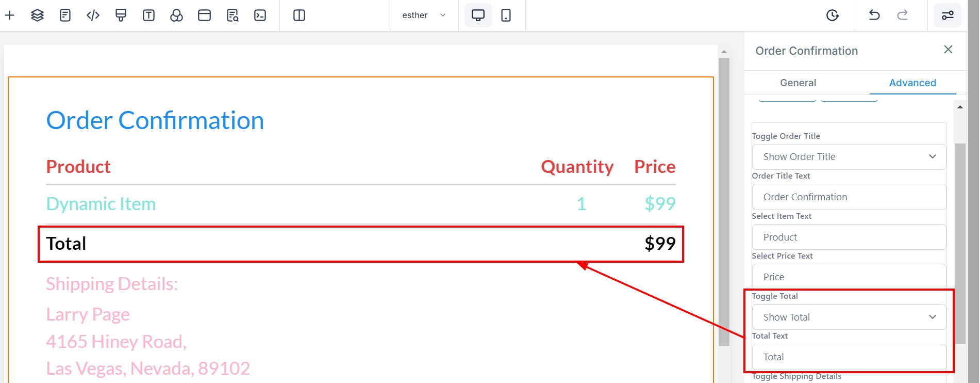
Task: Open the esther page dropdown
Action: pos(424,15)
